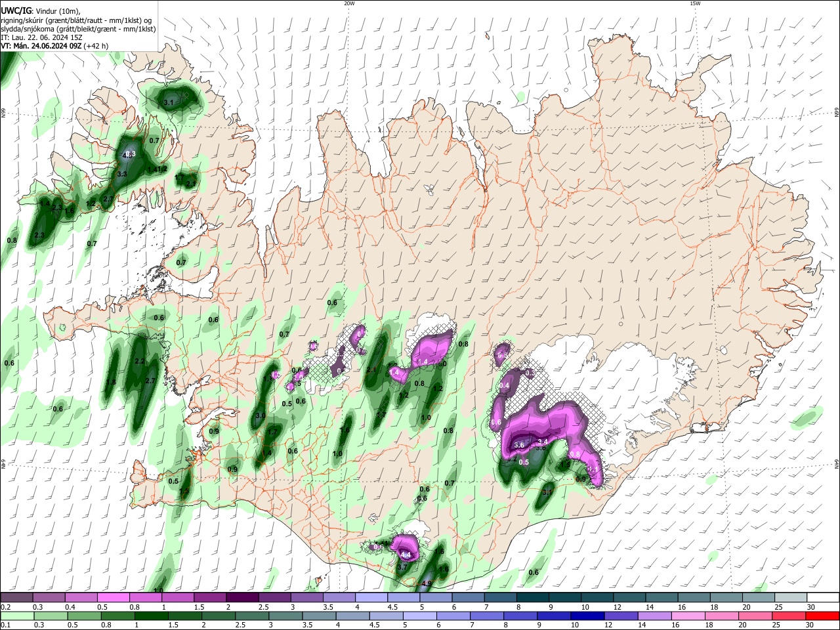
Task: Click the '2.1' rain value on the map
Action: click(x=371, y=370)
